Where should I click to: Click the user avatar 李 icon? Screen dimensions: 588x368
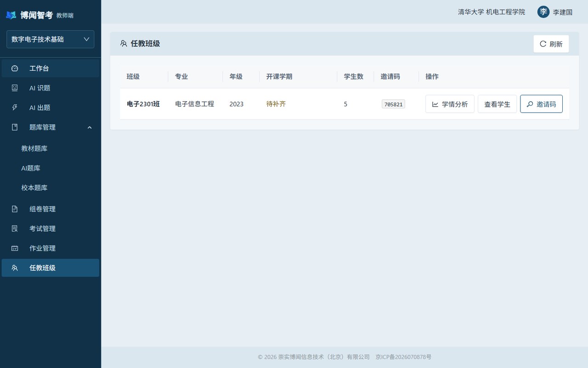coord(543,12)
